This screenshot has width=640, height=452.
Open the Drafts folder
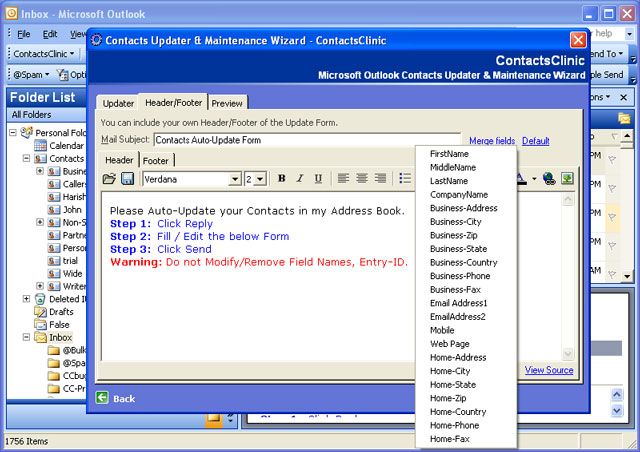click(x=61, y=312)
